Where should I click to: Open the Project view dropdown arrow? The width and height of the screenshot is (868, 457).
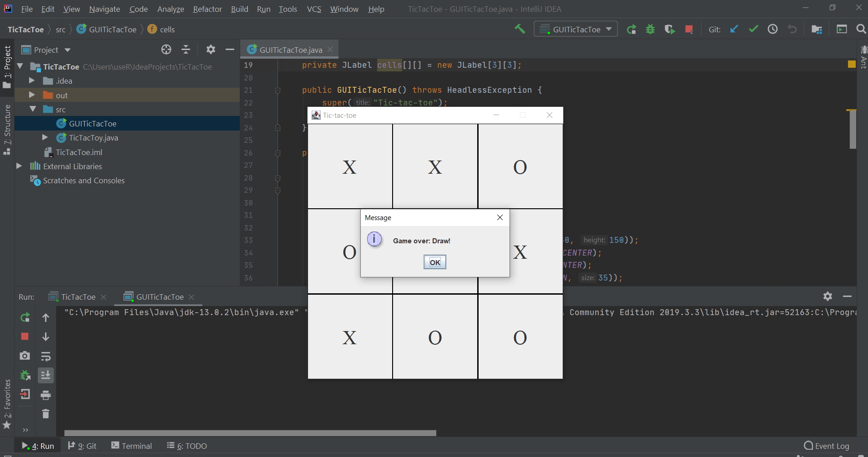(x=67, y=50)
